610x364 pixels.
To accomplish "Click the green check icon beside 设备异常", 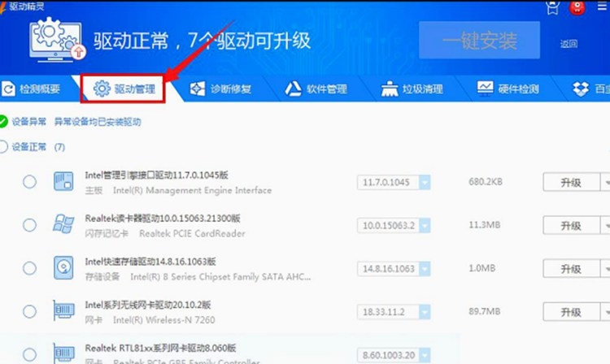I will coord(2,122).
